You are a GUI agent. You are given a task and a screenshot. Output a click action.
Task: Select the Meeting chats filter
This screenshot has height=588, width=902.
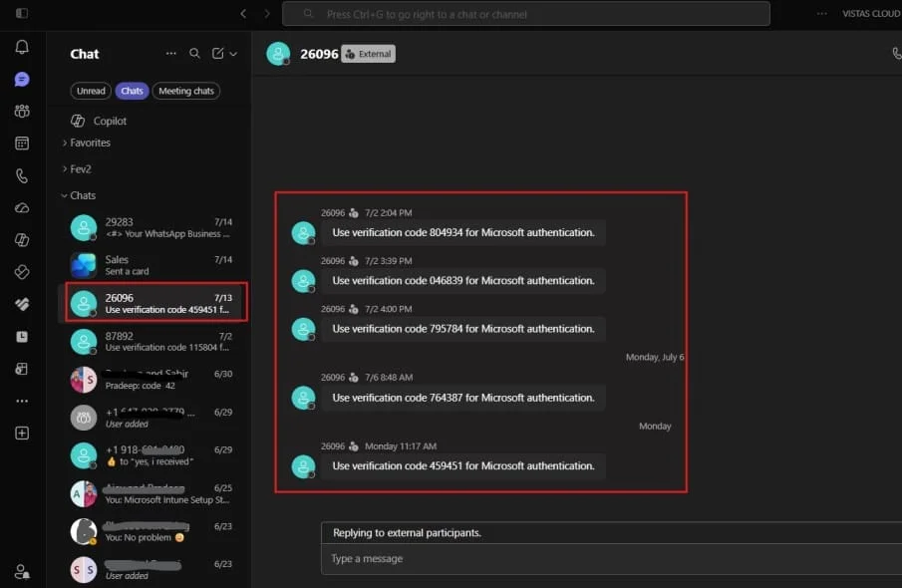(x=185, y=91)
